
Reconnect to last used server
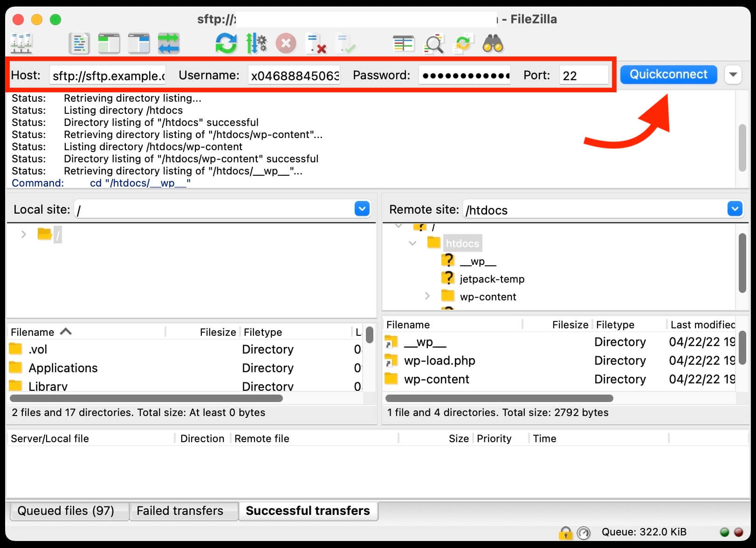click(x=346, y=44)
